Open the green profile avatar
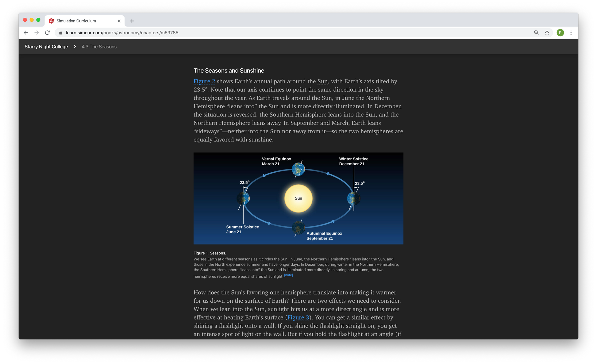This screenshot has width=597, height=364. (x=560, y=33)
